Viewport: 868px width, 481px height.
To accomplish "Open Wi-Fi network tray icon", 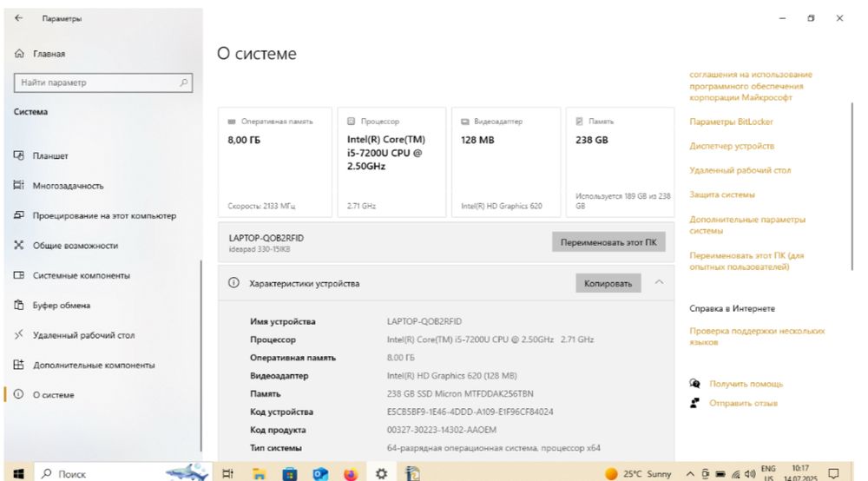I will click(x=735, y=474).
